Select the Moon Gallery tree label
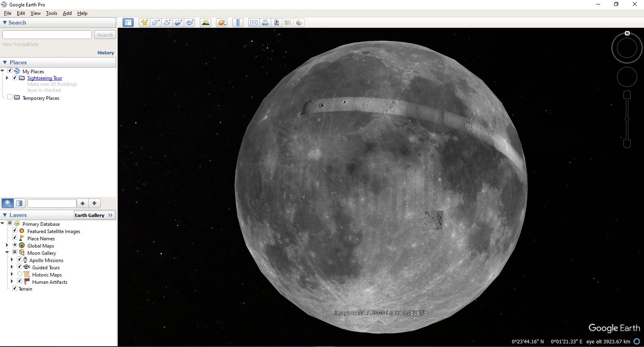This screenshot has width=644, height=347. tap(42, 253)
